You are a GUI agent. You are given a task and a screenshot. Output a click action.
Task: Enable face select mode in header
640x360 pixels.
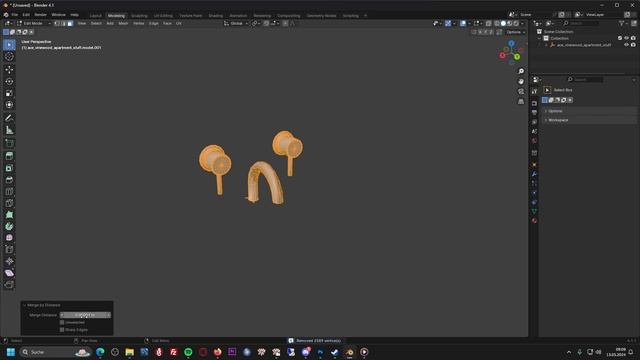pos(70,24)
